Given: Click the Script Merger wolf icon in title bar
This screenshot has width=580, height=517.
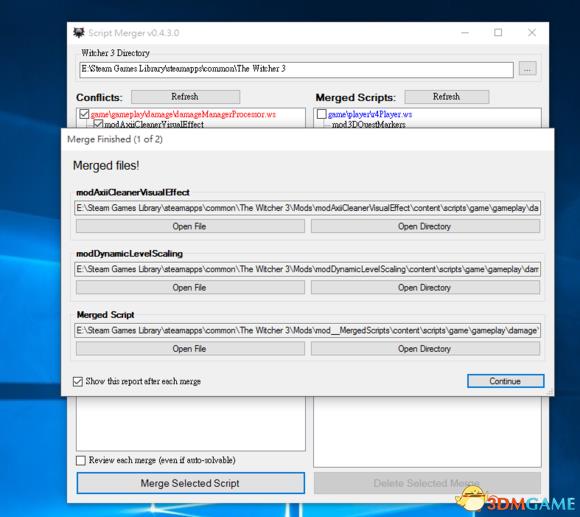Looking at the screenshot, I should (x=78, y=33).
